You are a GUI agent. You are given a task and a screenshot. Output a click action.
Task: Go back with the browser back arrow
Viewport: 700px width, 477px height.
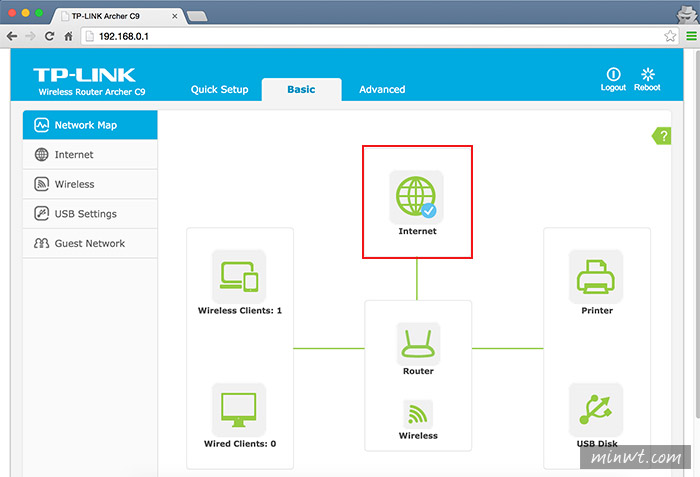12,36
